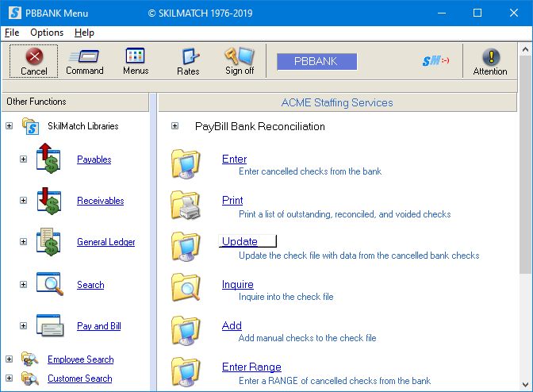Expand the PayBill Bank Reconciliation node
This screenshot has height=392, width=533.
(174, 126)
